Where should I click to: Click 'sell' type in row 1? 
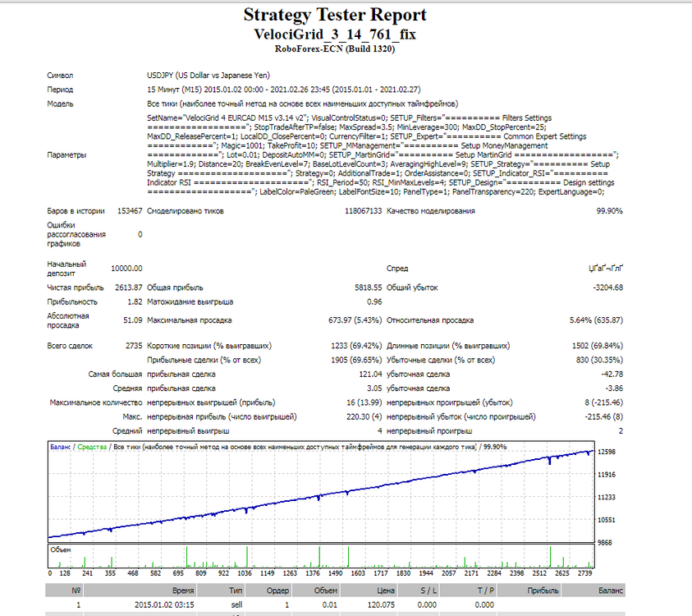click(236, 605)
